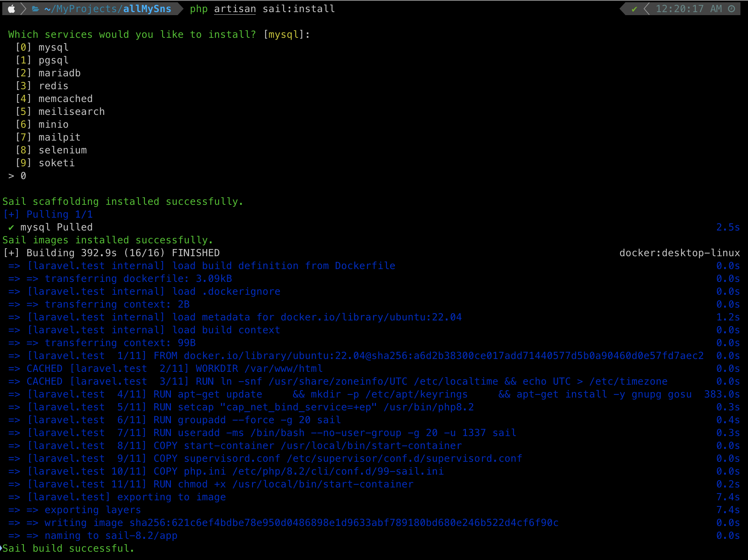Select the [7] mailpit option line
748x560 pixels.
48,138
